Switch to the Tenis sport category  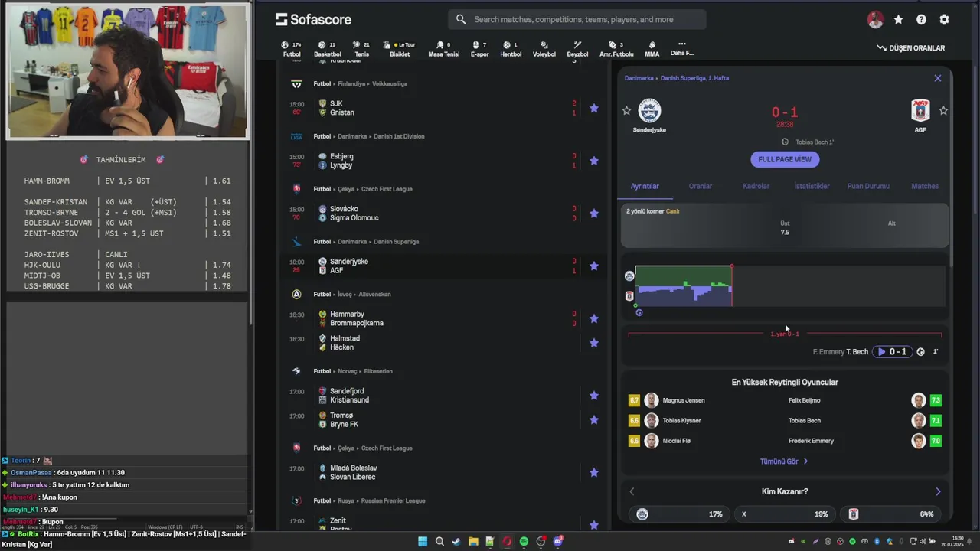pos(361,49)
